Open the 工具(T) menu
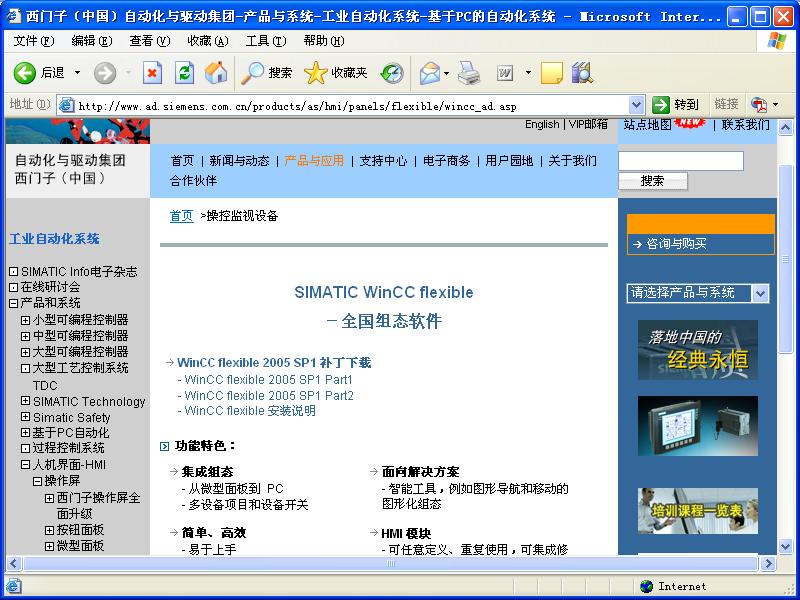 pyautogui.click(x=265, y=41)
